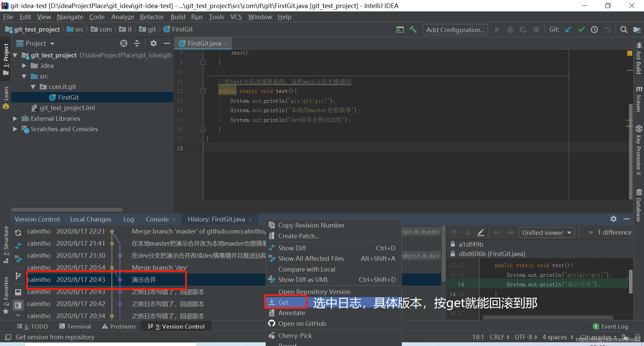The height and width of the screenshot is (346, 644).
Task: Open the Refactor menu
Action: (x=152, y=17)
